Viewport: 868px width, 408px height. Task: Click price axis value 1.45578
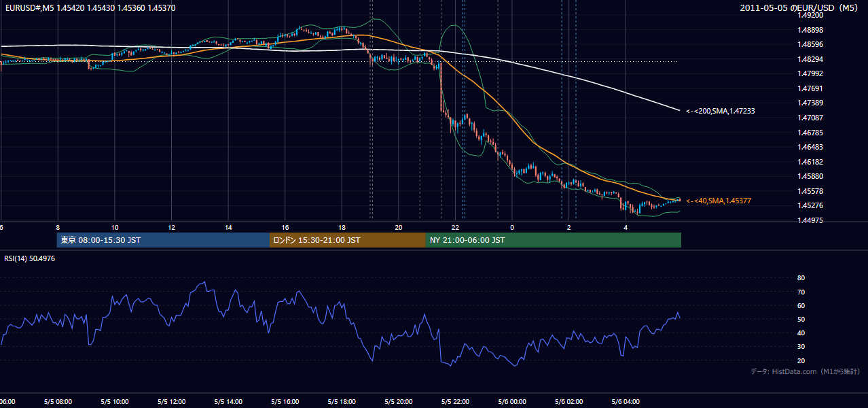coord(810,191)
